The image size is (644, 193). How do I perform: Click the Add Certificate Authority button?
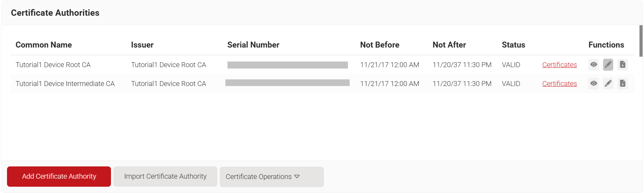[59, 177]
